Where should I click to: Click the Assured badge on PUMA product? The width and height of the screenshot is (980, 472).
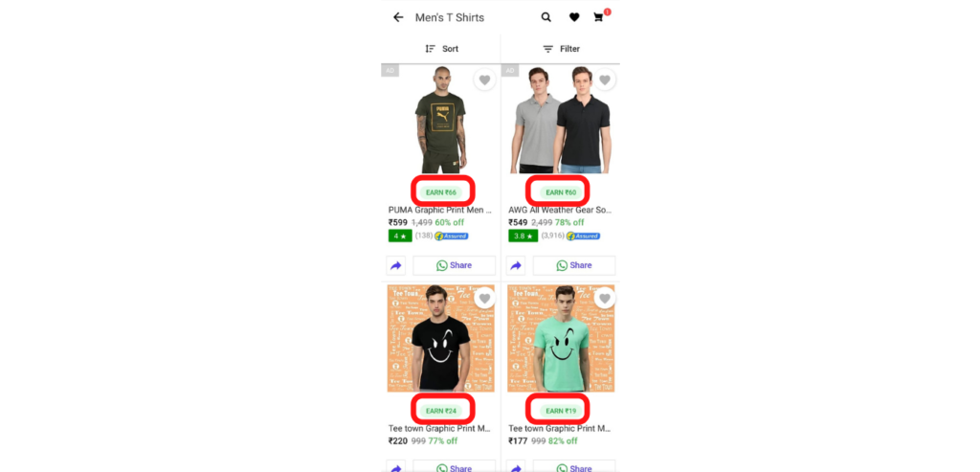pos(452,236)
